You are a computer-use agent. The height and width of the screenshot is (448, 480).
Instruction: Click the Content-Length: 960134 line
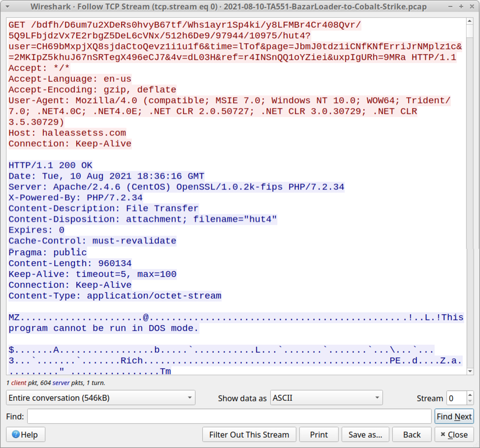click(70, 263)
